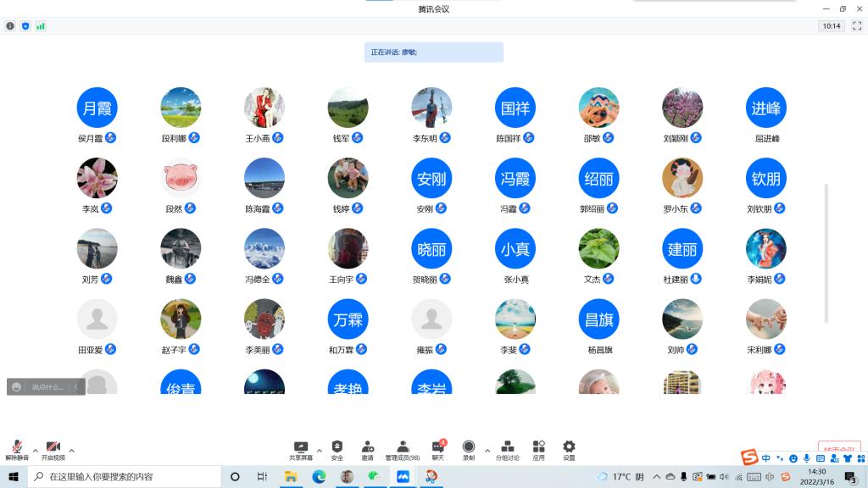Start recording with 录制 button
The image size is (868, 488).
468,449
